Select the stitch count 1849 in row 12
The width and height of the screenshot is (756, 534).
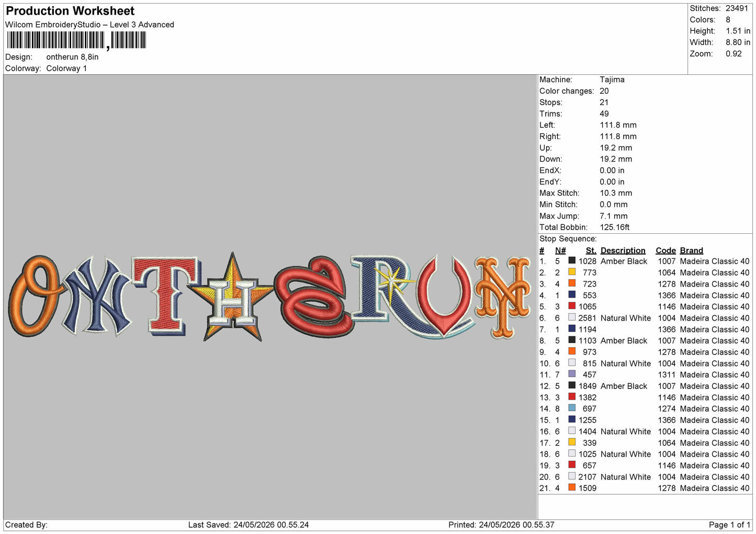(588, 386)
